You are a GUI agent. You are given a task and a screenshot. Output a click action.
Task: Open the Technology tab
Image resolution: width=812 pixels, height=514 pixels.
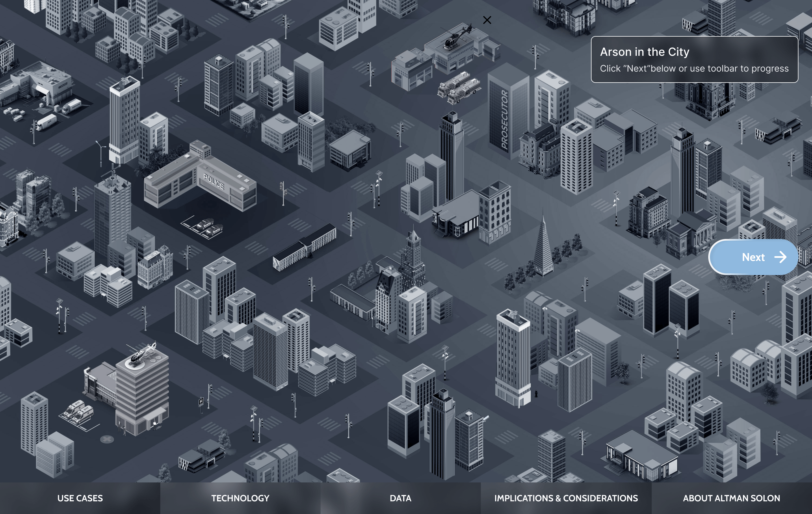(x=240, y=498)
